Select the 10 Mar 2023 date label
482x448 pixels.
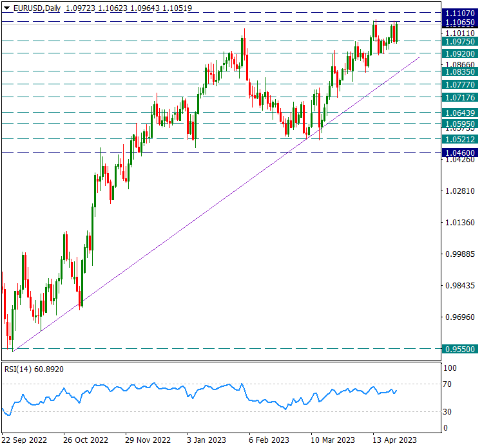[x=333, y=440]
